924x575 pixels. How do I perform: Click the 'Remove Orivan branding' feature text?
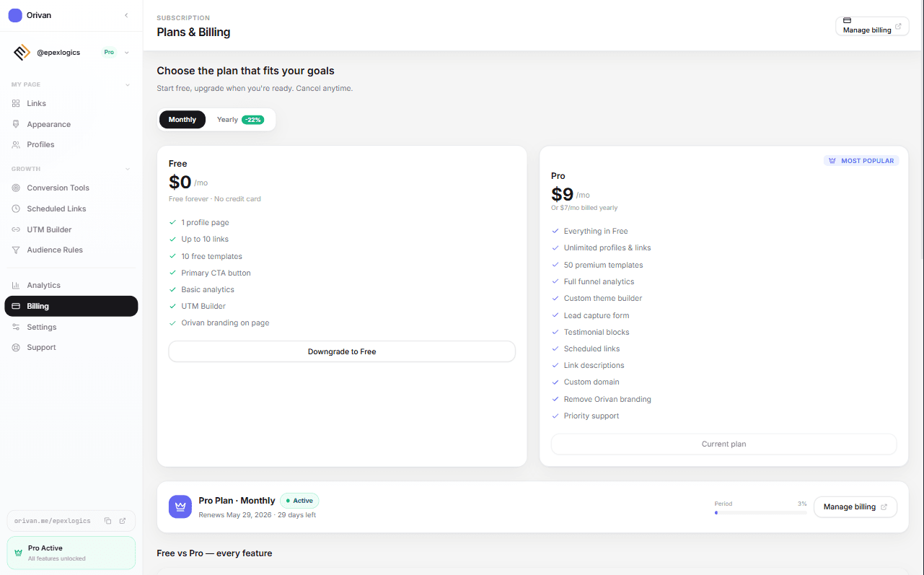(607, 399)
